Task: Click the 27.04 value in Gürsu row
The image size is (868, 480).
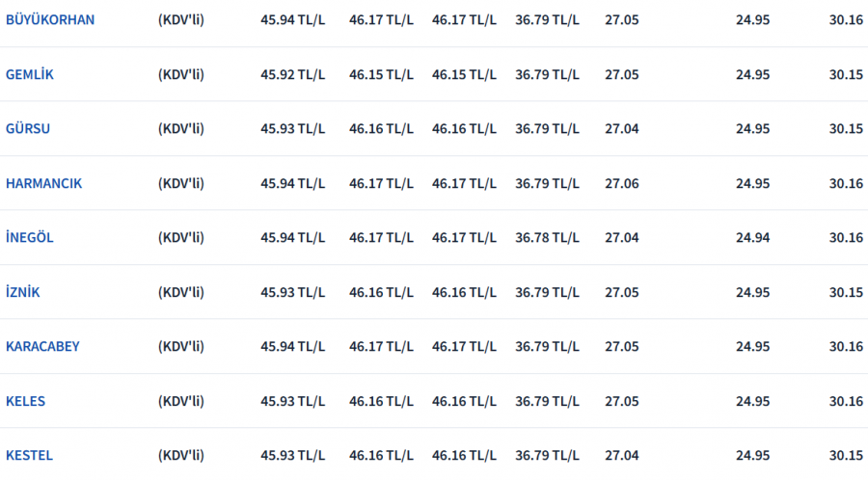Action: click(x=622, y=129)
